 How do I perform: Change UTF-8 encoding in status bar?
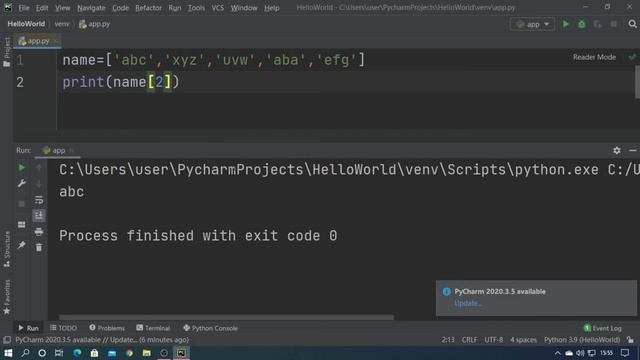click(x=493, y=340)
